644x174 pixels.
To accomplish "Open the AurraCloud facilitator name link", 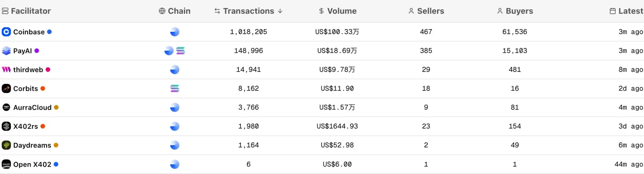I will 32,108.
